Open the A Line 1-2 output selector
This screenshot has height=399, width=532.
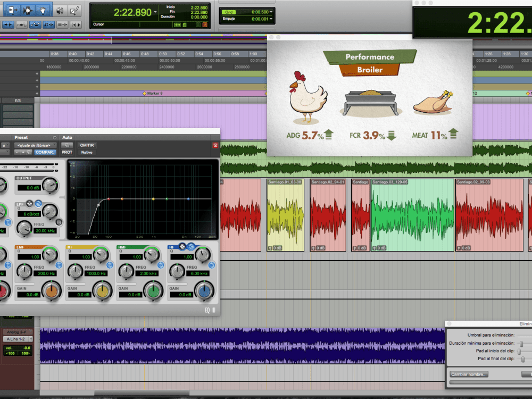(x=18, y=339)
